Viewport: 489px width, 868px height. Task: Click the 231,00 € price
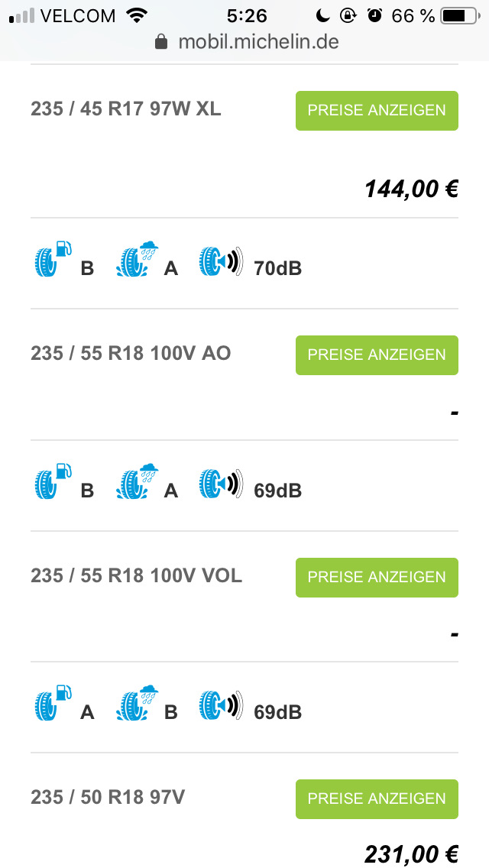pos(411,854)
